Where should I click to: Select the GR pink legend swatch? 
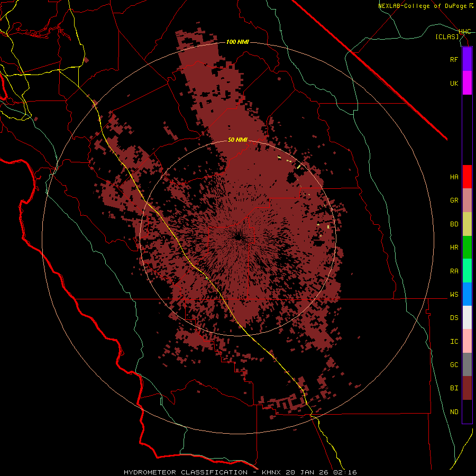[x=467, y=200]
